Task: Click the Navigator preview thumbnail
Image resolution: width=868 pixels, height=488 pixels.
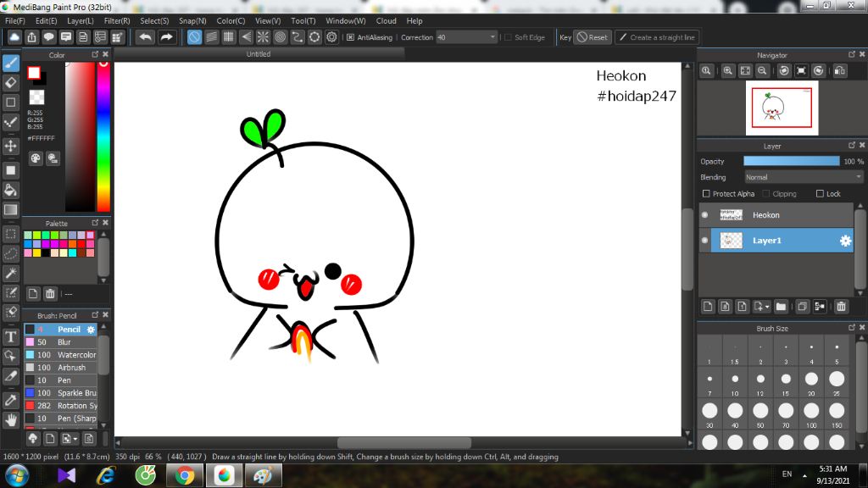Action: pos(782,108)
